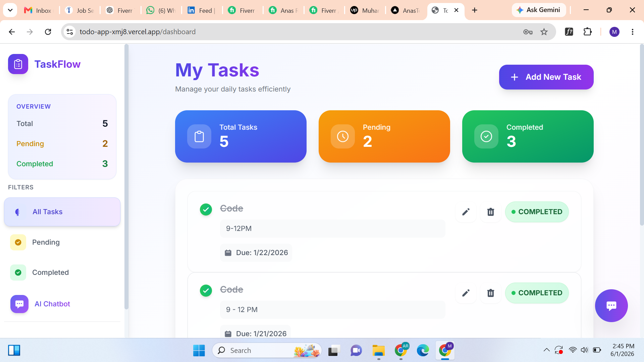The height and width of the screenshot is (362, 644).
Task: Open File Explorer from the taskbar
Action: coord(379,350)
